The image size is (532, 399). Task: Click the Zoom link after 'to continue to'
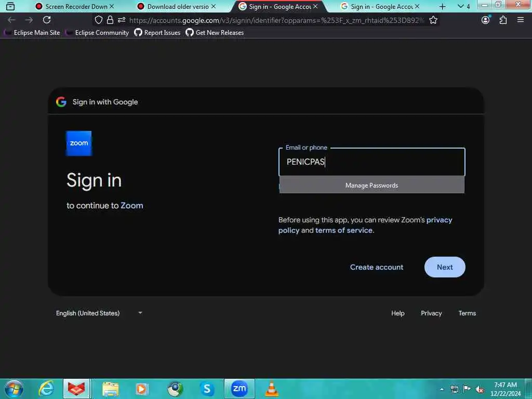click(132, 205)
